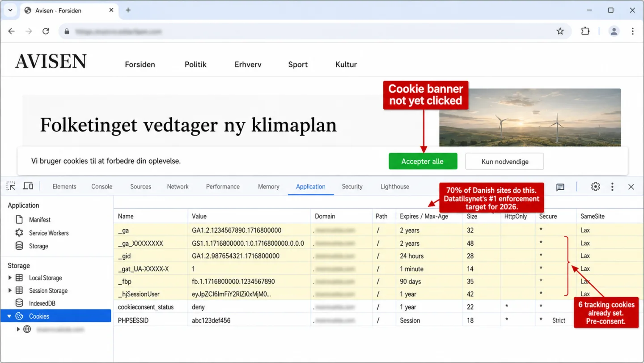Go to the Kultur section

pos(346,64)
